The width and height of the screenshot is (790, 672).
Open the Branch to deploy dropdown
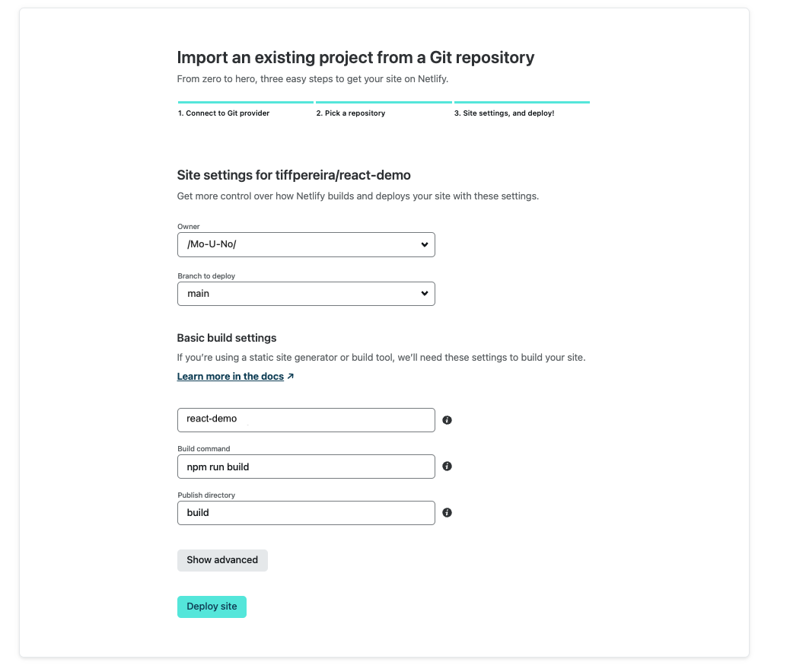click(306, 294)
